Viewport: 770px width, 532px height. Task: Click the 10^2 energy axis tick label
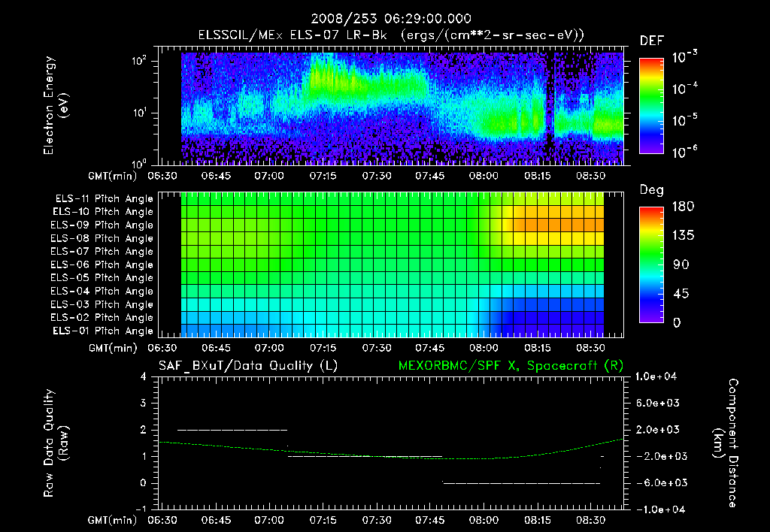pyautogui.click(x=139, y=61)
